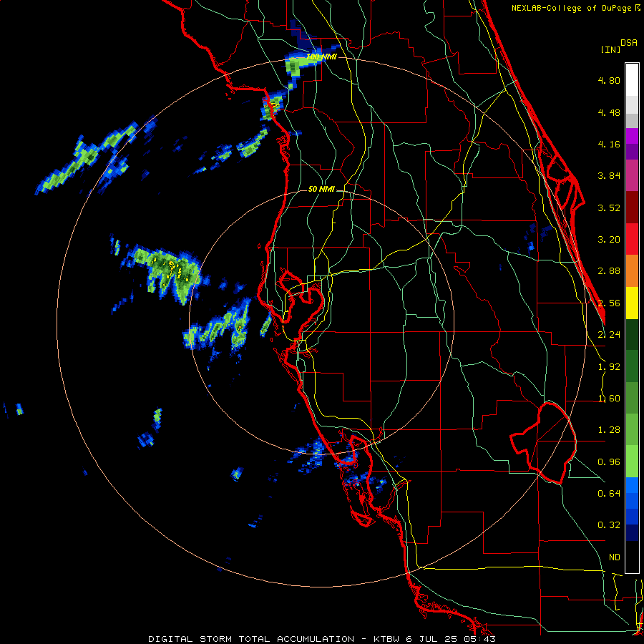Pick the pink legend swatch near 3.84

632,176
